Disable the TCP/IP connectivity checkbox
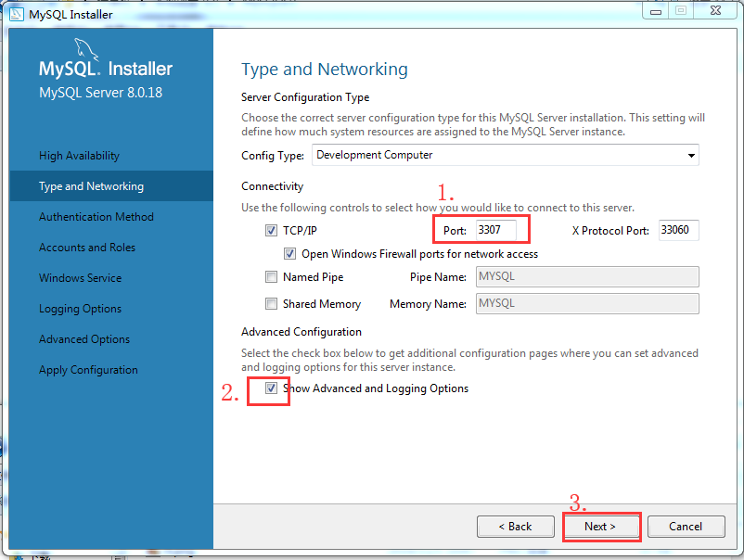 (x=272, y=230)
